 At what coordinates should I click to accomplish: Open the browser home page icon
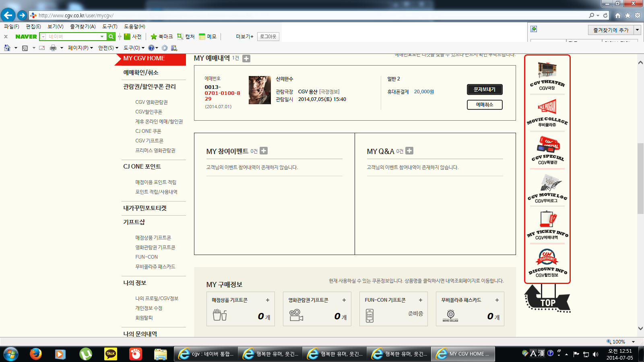[618, 15]
